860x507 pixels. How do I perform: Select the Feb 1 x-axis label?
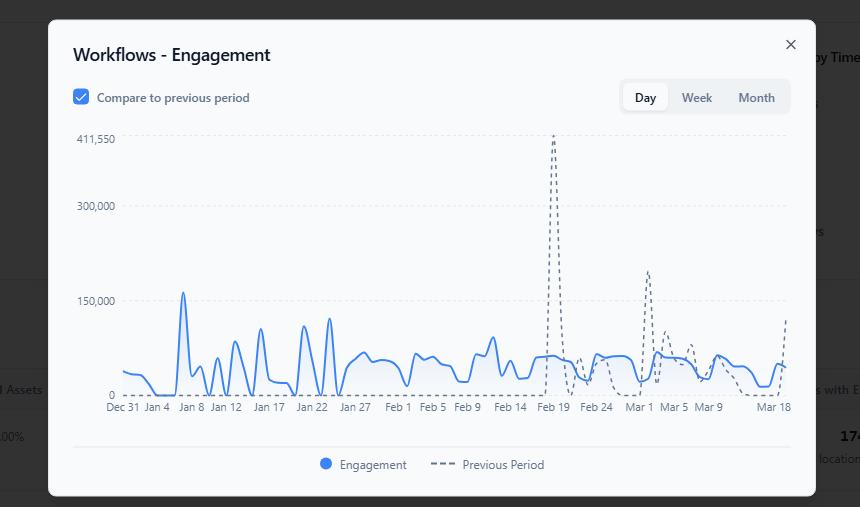pos(398,407)
